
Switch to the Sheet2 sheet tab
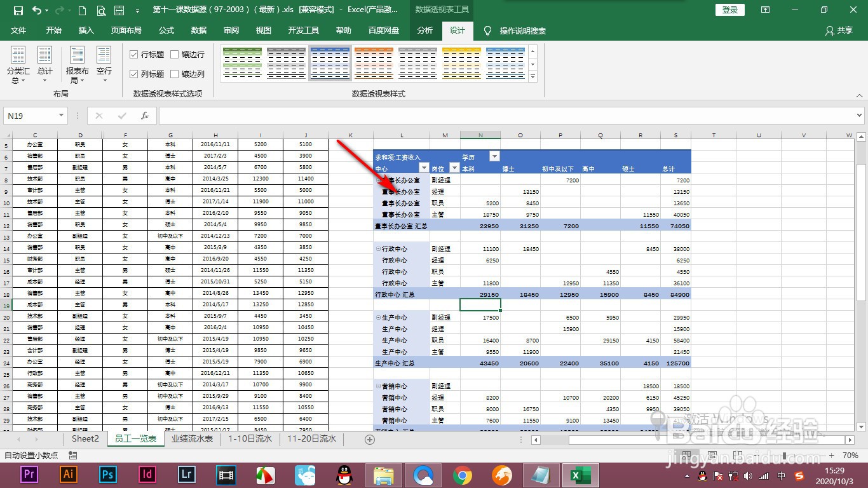click(x=85, y=438)
